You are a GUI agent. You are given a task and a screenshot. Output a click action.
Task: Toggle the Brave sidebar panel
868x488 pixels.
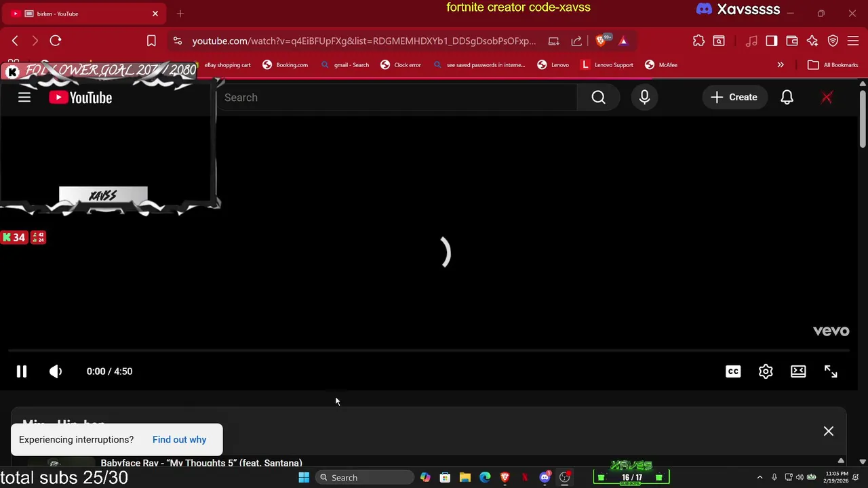772,41
